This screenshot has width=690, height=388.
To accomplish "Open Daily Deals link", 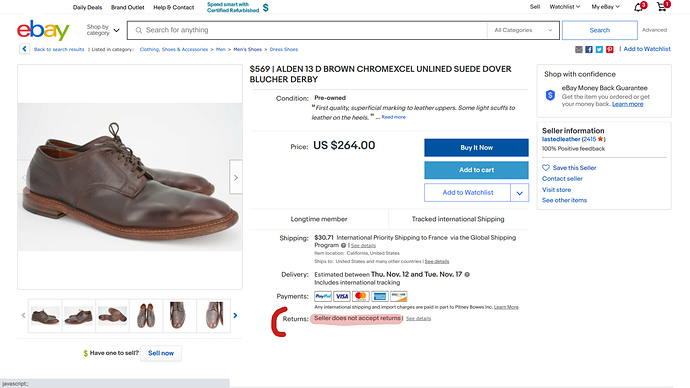I will pyautogui.click(x=87, y=7).
